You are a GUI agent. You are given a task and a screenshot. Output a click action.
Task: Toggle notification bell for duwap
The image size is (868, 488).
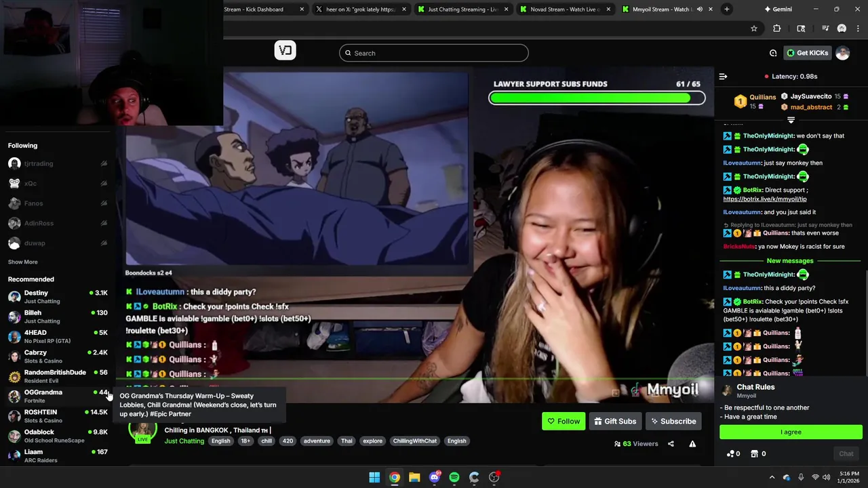coord(104,243)
